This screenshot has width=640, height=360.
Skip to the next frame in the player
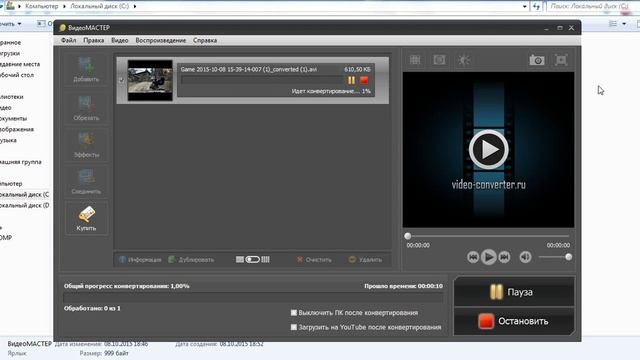click(x=504, y=257)
